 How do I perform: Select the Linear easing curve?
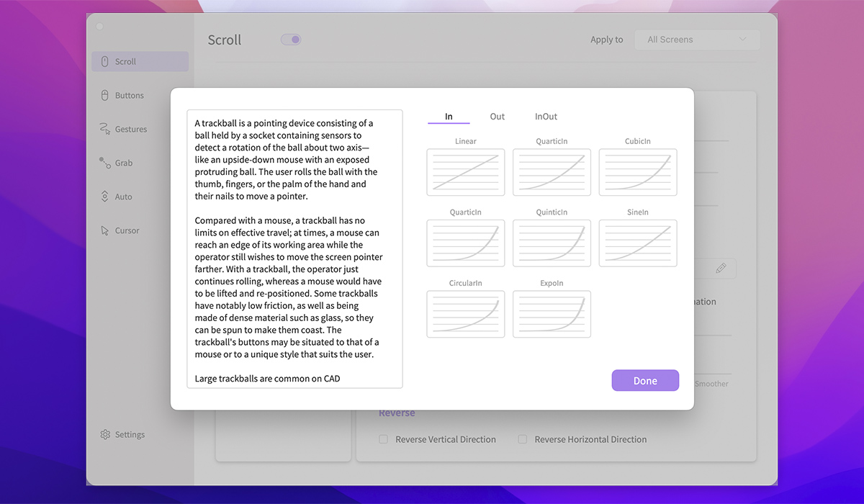465,172
